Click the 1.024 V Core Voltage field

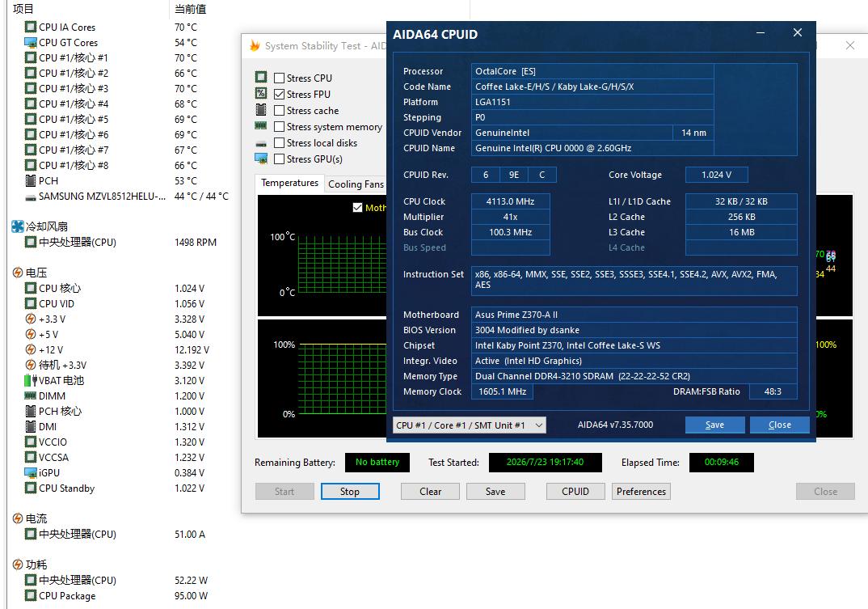716,175
